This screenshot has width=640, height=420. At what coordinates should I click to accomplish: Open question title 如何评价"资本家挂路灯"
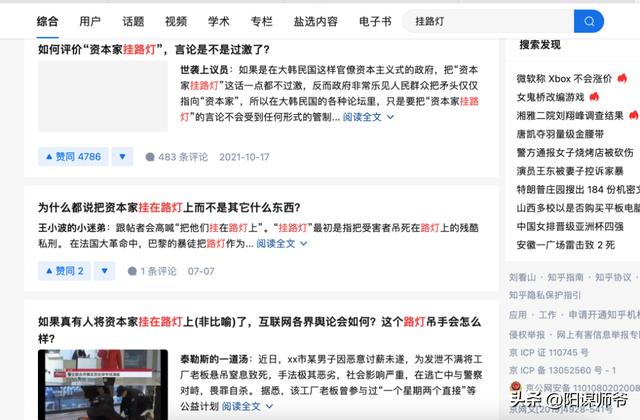point(154,50)
